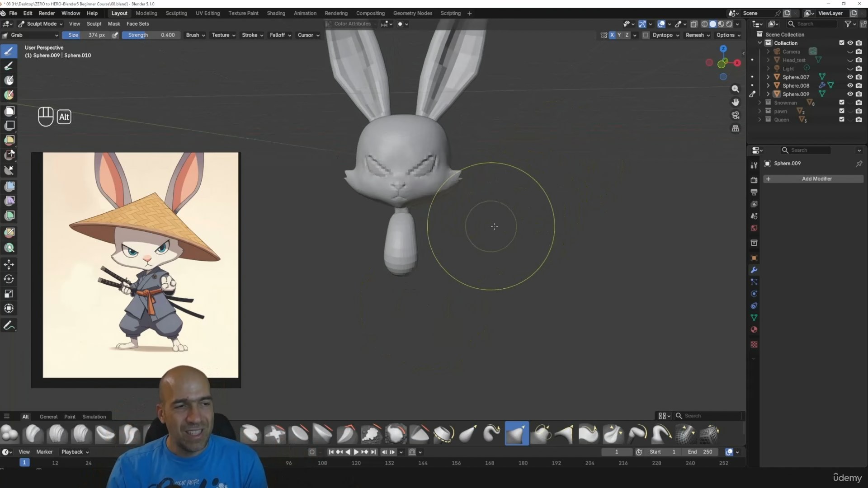Screen dimensions: 868x488
Task: Open the Modifiers wrench properties tab
Action: pos(754,270)
